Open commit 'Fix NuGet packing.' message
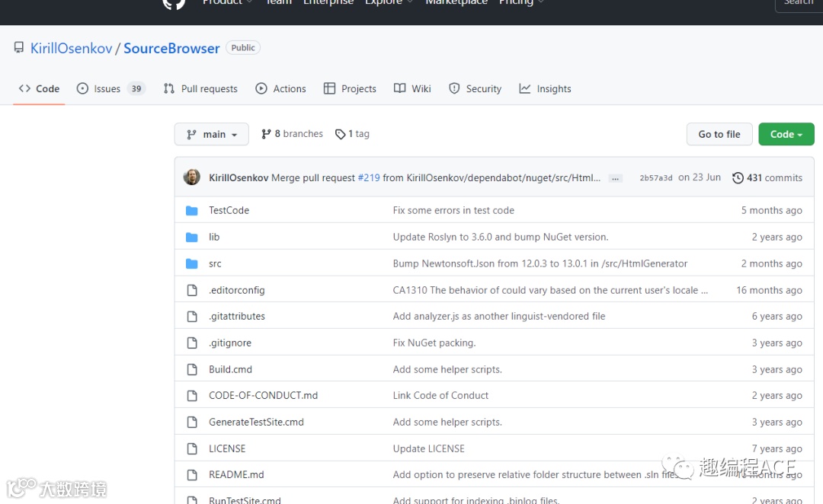 [434, 343]
